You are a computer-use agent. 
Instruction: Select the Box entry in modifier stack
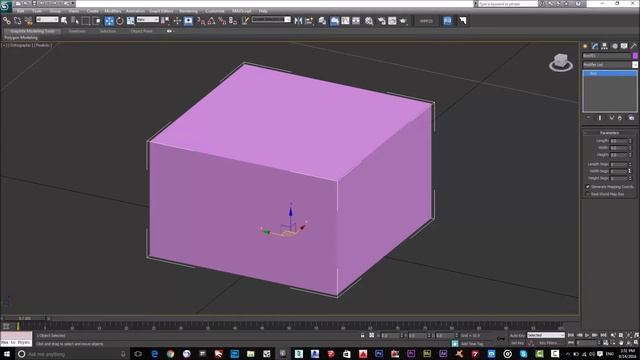pyautogui.click(x=610, y=73)
